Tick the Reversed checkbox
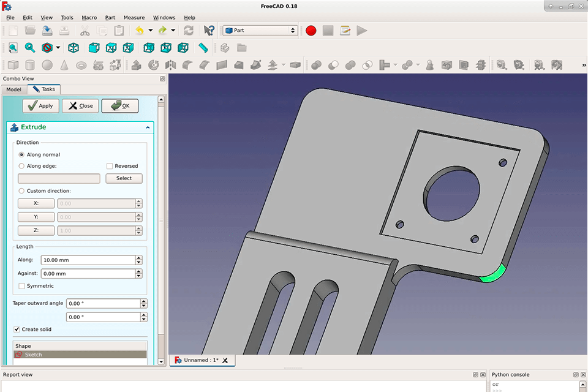588x392 pixels. point(110,166)
